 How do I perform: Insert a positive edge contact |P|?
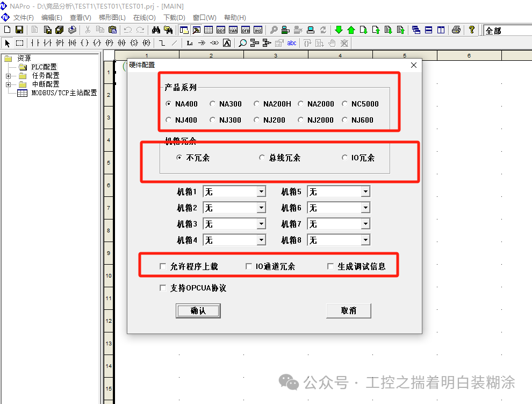pyautogui.click(x=60, y=43)
